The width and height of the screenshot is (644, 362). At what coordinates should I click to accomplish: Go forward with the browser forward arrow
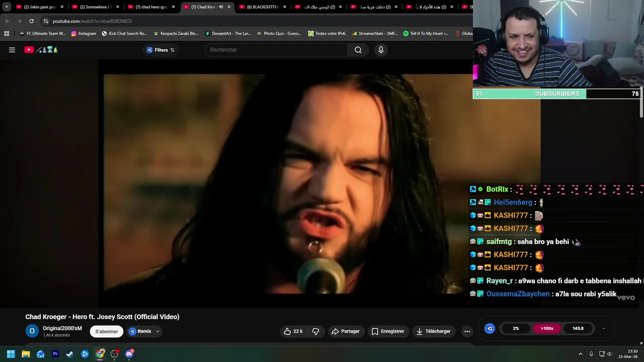[19, 21]
